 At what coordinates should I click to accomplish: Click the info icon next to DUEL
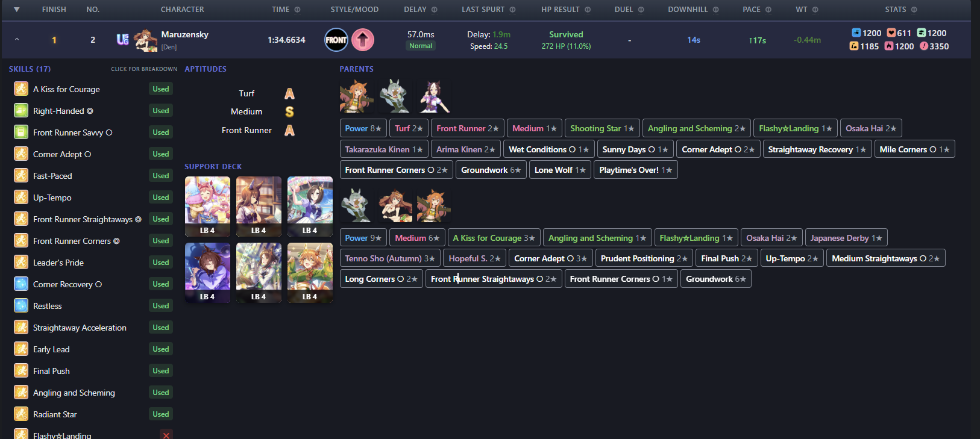tap(641, 10)
